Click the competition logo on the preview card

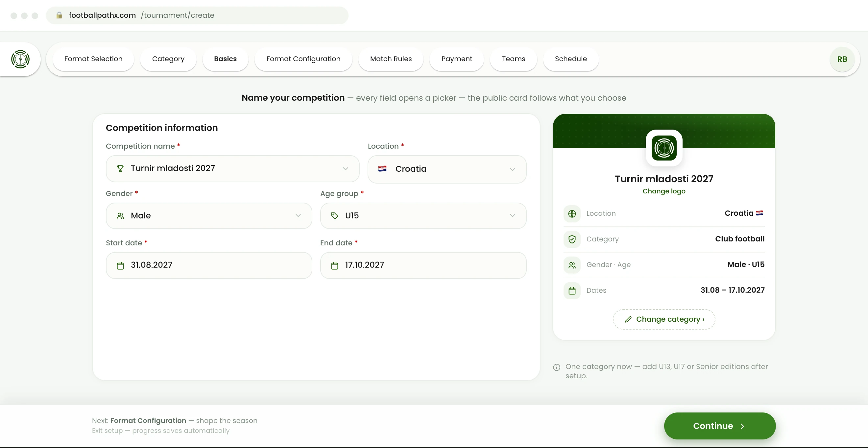[664, 148]
